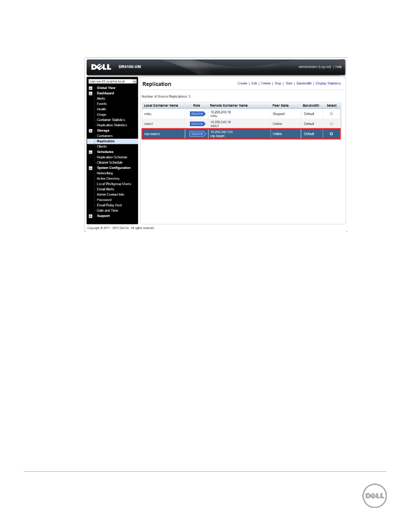Open the Password settings page
Screen dimensions: 411x532
coord(104,200)
